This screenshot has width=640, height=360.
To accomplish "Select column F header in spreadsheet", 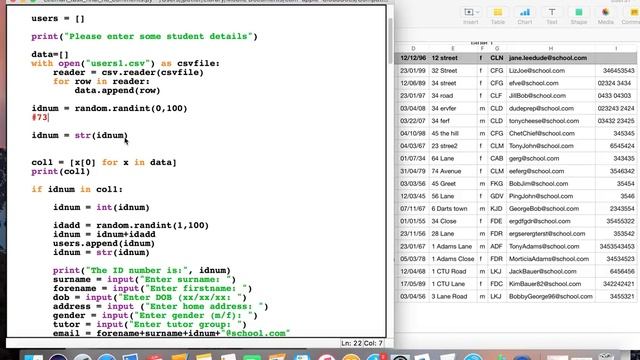I will click(482, 49).
